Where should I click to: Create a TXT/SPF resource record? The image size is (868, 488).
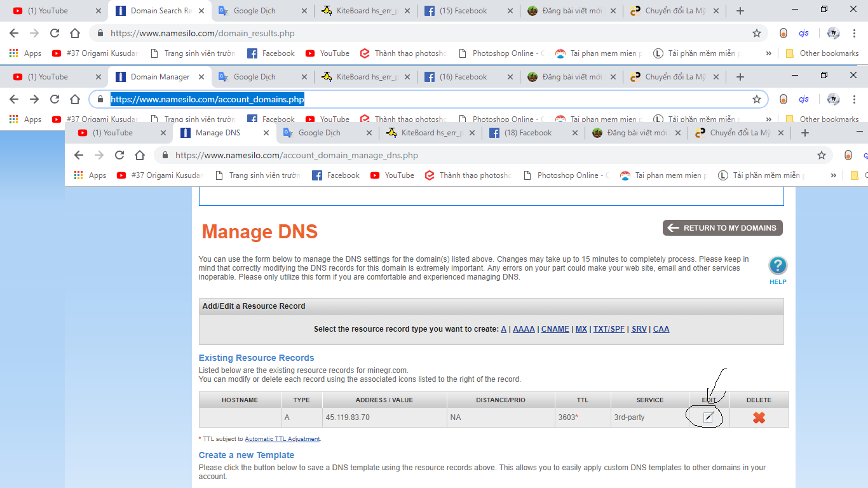(609, 329)
